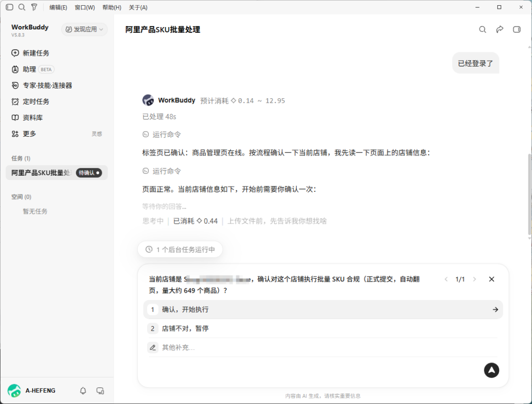The width and height of the screenshot is (532, 404).
Task: Click the 其他补充 input field
Action: pos(323,347)
